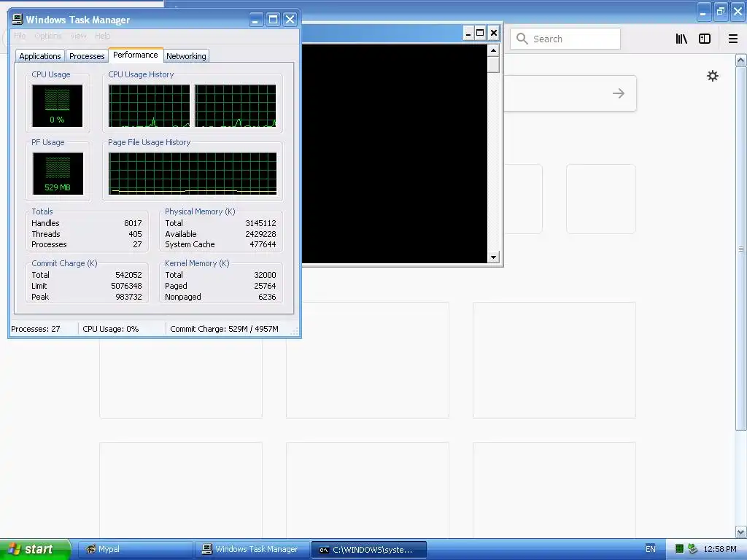Click the console window scroll up arrow
Image resolution: width=747 pixels, height=560 pixels.
tap(494, 50)
